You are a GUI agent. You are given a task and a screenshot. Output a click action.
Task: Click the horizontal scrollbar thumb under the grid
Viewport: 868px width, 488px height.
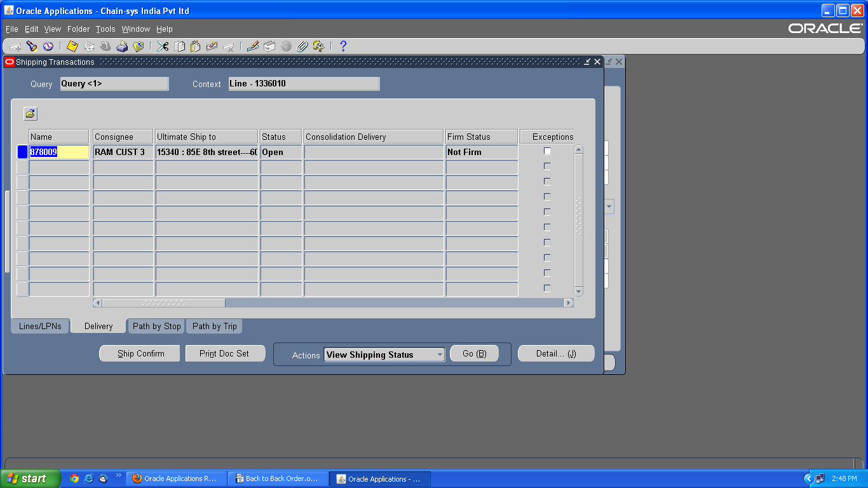pyautogui.click(x=164, y=303)
